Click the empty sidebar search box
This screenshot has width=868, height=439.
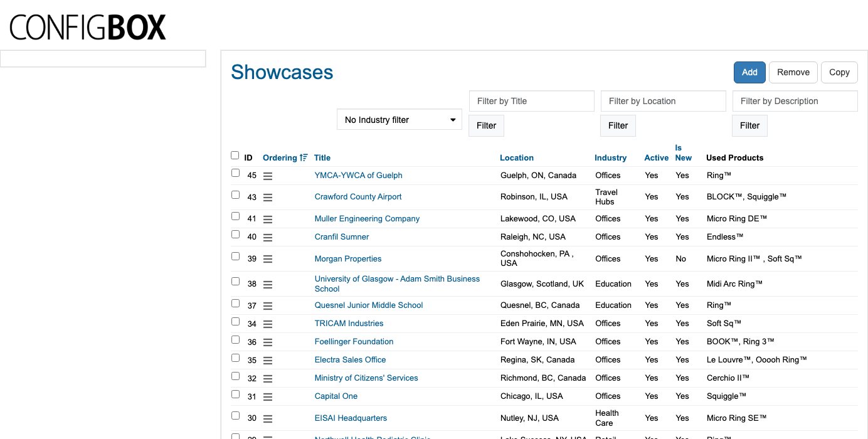103,58
